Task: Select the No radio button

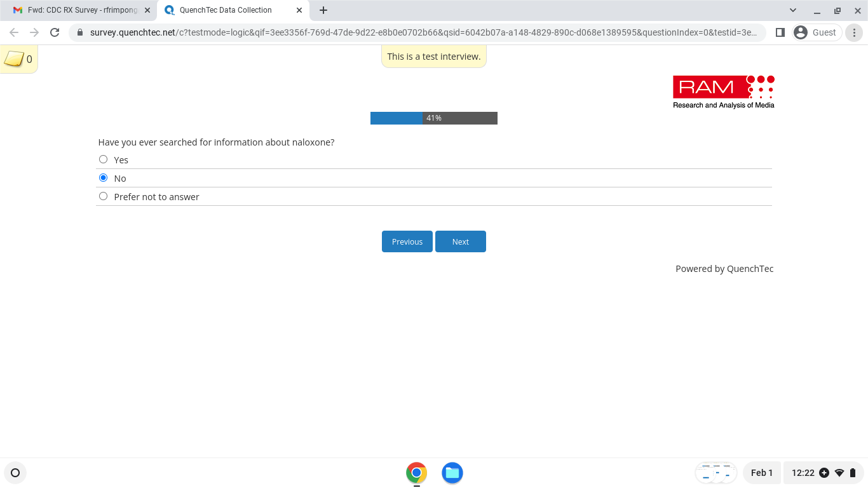Action: click(x=104, y=178)
